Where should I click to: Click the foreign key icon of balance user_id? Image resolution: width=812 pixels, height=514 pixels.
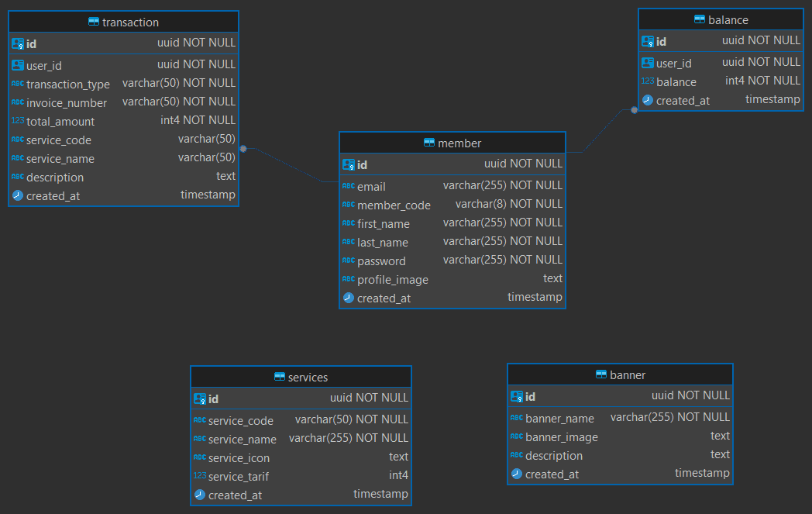(647, 64)
